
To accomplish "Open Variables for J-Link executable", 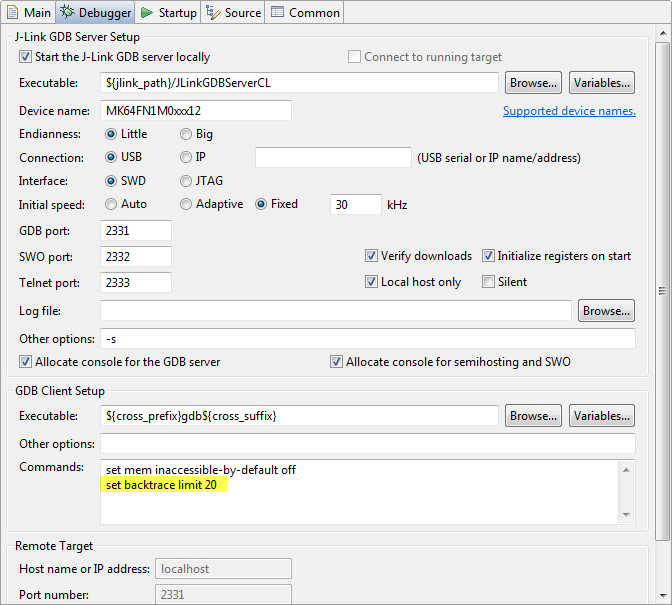I will [x=602, y=83].
